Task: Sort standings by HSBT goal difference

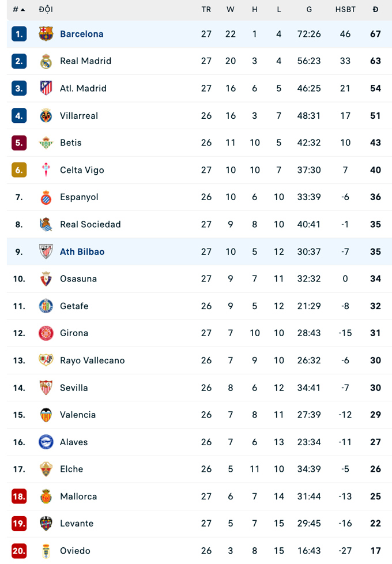Action: click(x=345, y=10)
